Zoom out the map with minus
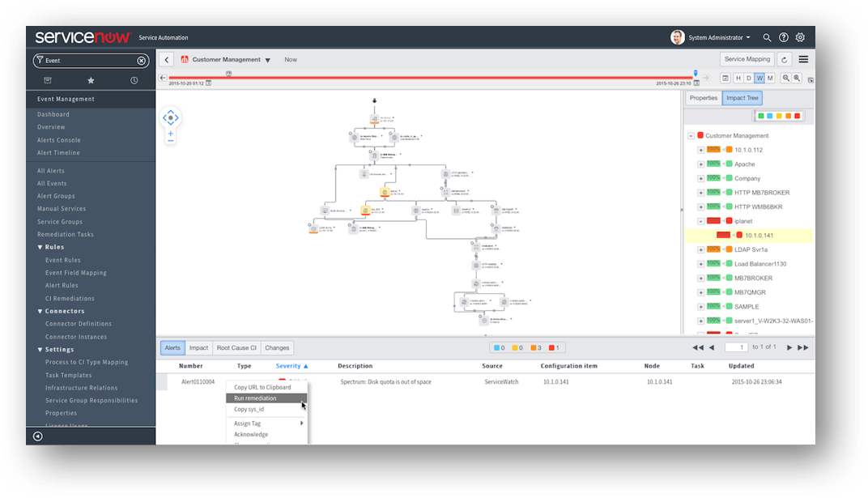The width and height of the screenshot is (868, 498). (x=171, y=141)
